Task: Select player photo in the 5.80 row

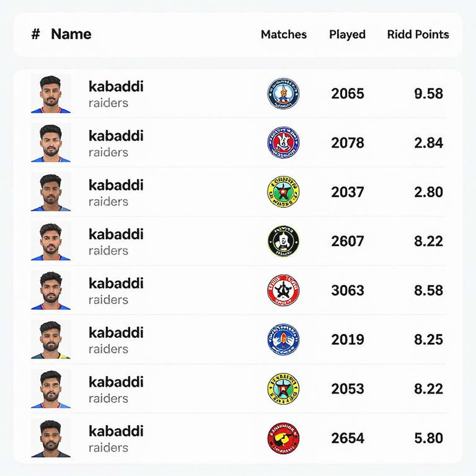Action: [x=51, y=438]
